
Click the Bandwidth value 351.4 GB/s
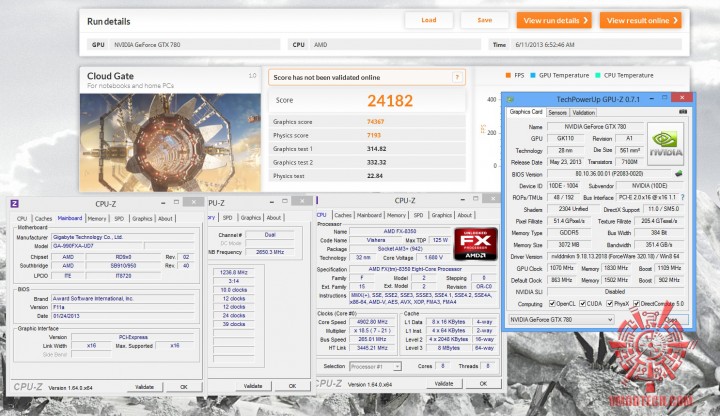[x=658, y=245]
